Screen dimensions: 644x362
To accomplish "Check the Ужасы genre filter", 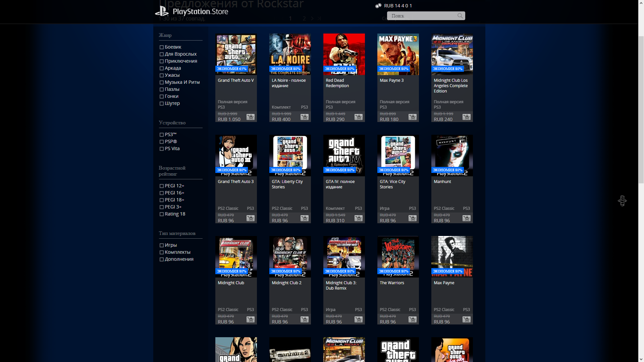I will (x=162, y=75).
